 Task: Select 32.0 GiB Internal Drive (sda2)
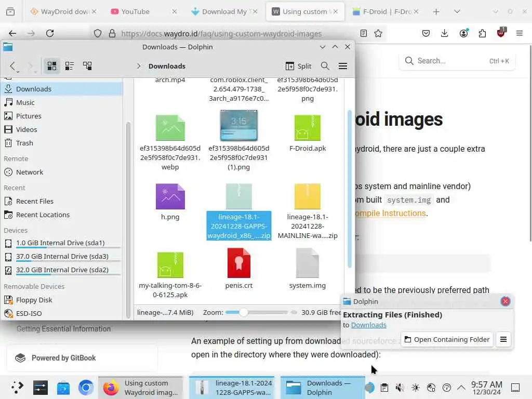pyautogui.click(x=62, y=270)
